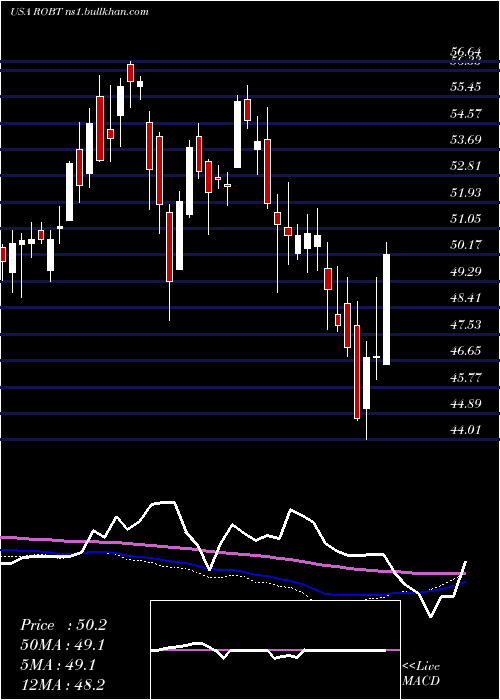Click the 49.29 price axis label
This screenshot has height=700, width=500.
[466, 271]
